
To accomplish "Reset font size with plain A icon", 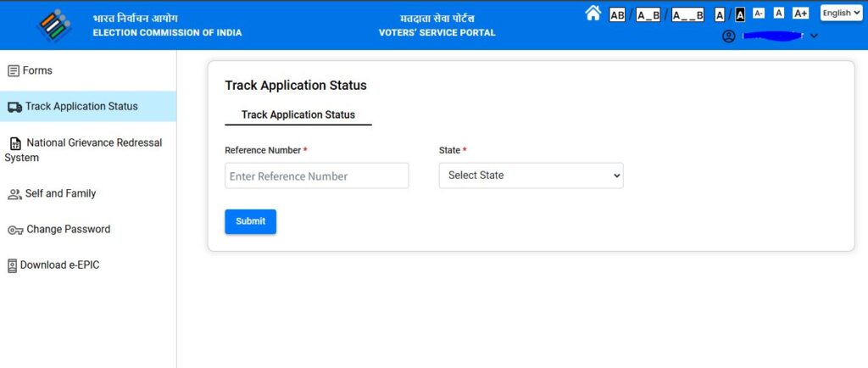I will point(779,14).
